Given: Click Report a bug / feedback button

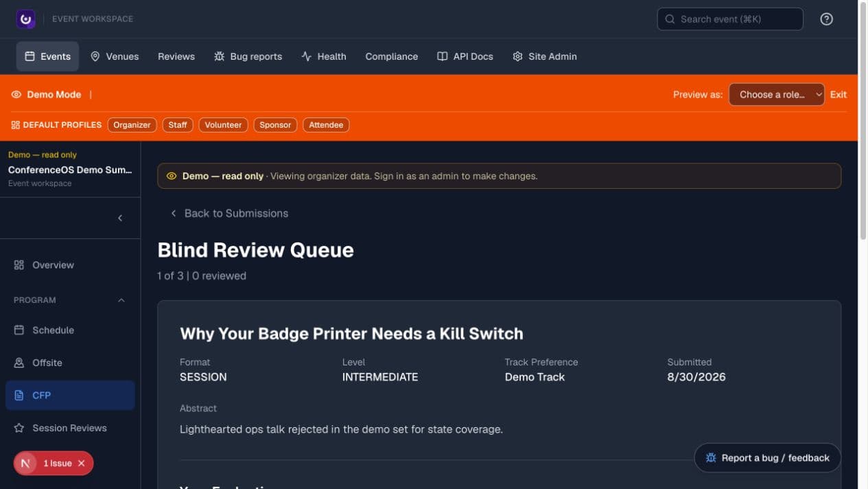Looking at the screenshot, I should tap(768, 458).
